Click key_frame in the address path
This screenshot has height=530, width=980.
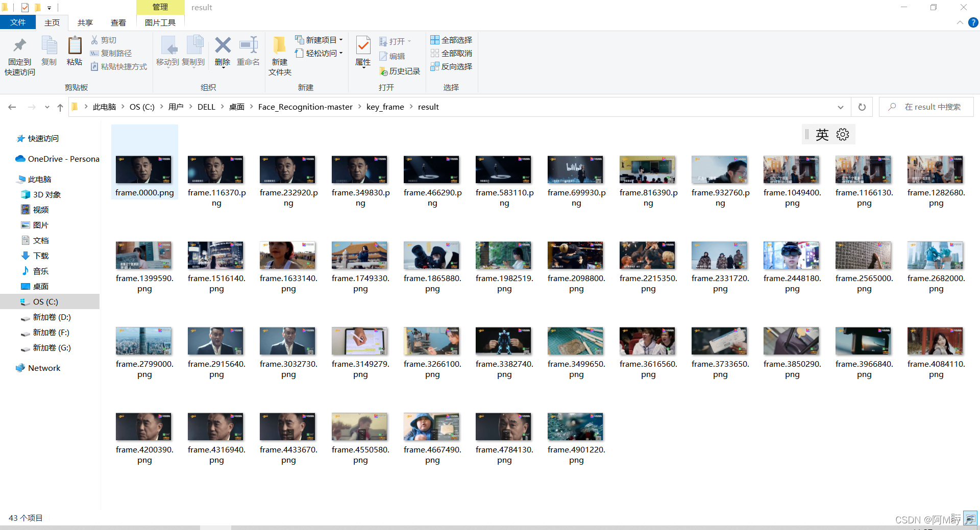385,107
